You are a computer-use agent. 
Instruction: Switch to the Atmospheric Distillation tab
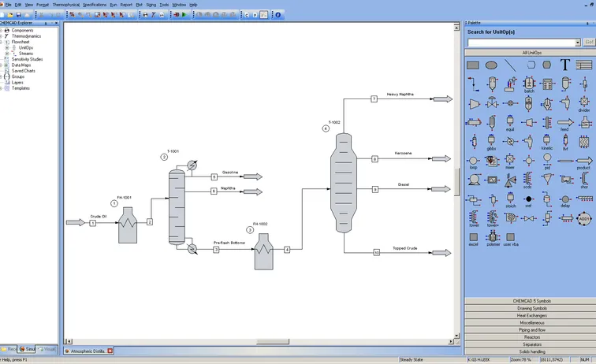[88, 351]
